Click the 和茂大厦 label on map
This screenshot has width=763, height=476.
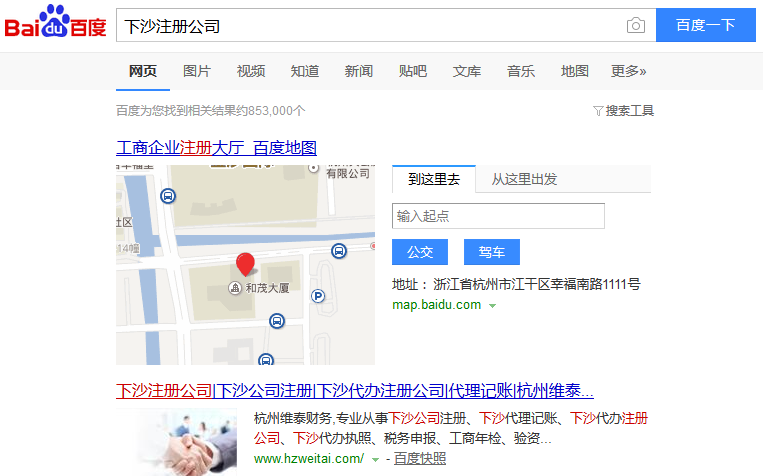click(267, 288)
